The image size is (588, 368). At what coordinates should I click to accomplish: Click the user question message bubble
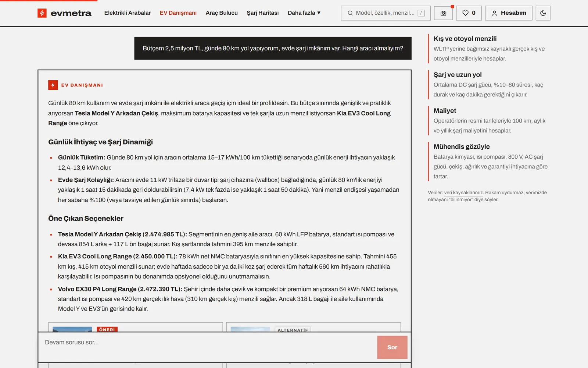[273, 48]
